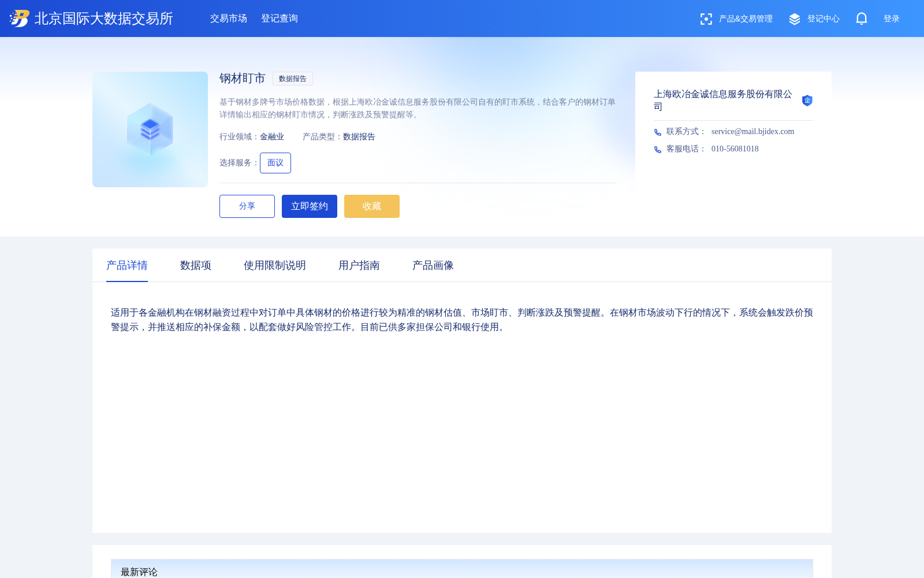Click the 最新评论 section header

[139, 572]
